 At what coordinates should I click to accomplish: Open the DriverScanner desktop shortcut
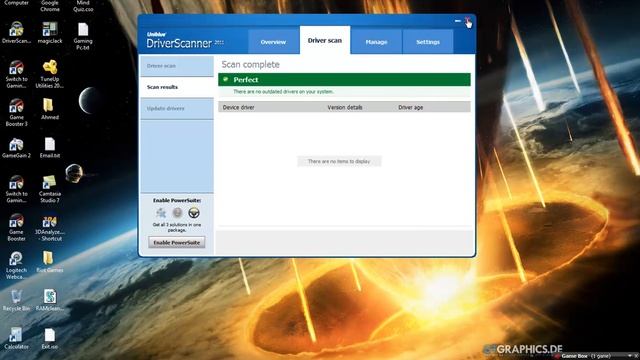point(16,33)
